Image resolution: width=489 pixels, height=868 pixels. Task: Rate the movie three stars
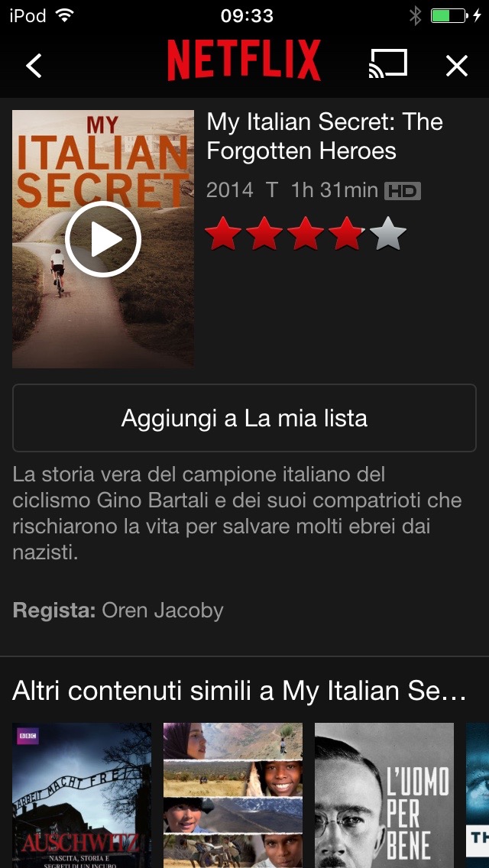pos(306,234)
